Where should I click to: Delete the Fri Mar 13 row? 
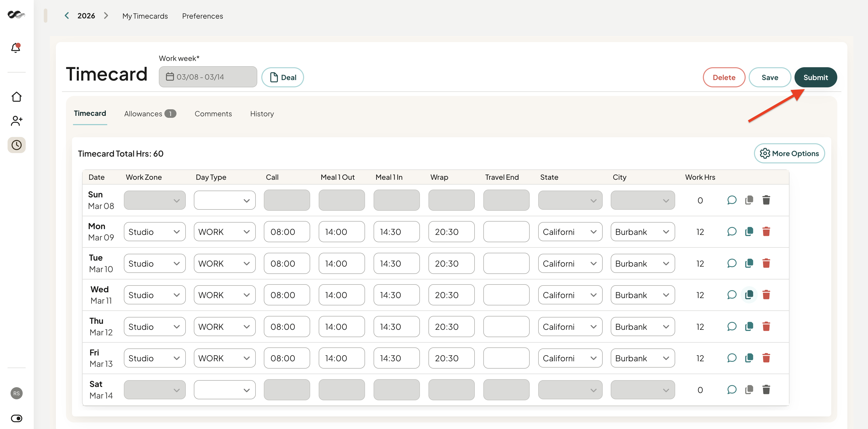pyautogui.click(x=766, y=358)
